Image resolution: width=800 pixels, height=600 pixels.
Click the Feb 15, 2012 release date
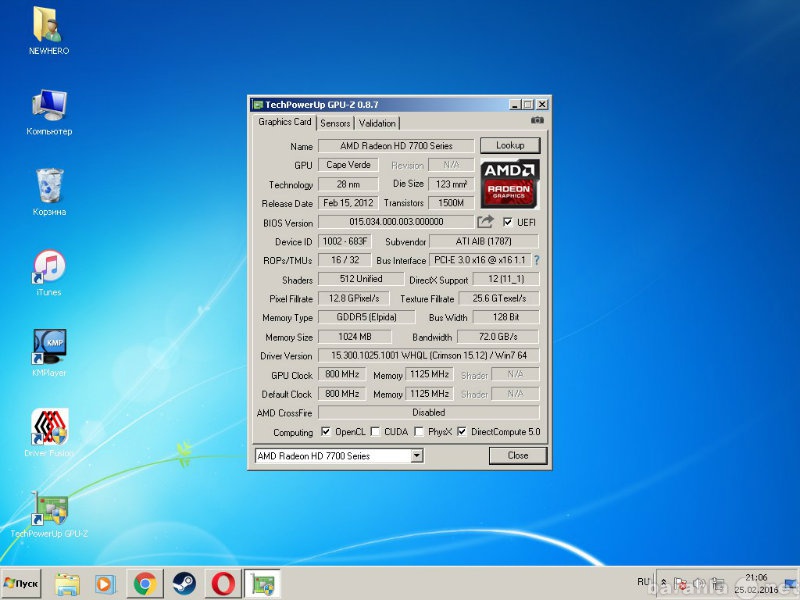[348, 203]
